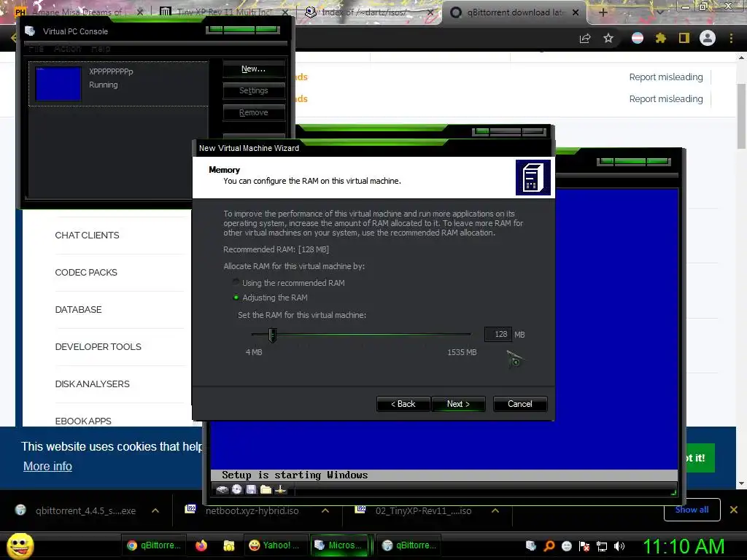Image resolution: width=747 pixels, height=560 pixels.
Task: Click New... in the Virtual PC Console
Action: 253,69
